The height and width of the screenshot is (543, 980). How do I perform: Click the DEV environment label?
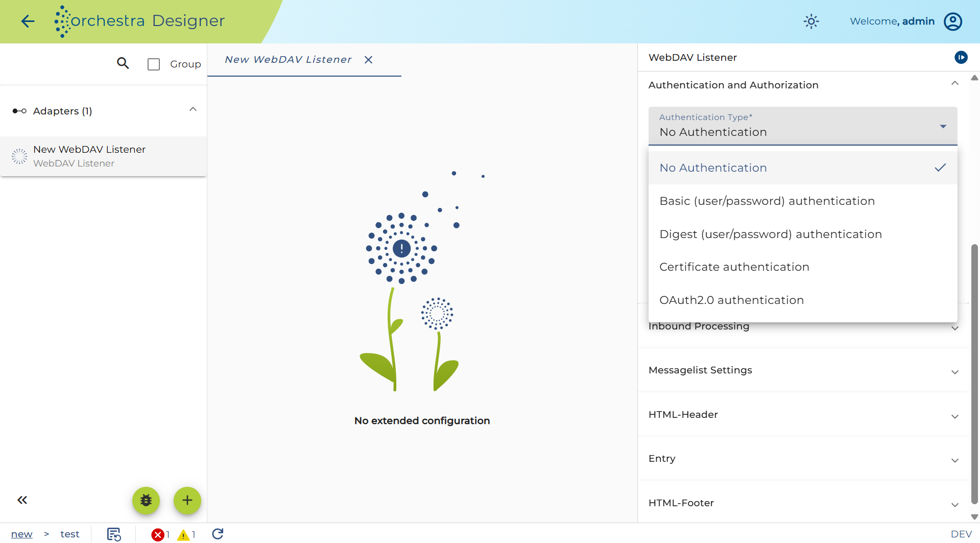(961, 534)
